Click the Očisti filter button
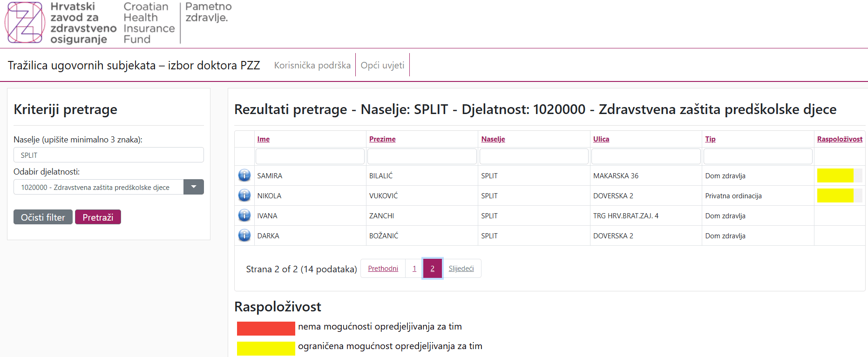The width and height of the screenshot is (868, 357). (x=43, y=217)
